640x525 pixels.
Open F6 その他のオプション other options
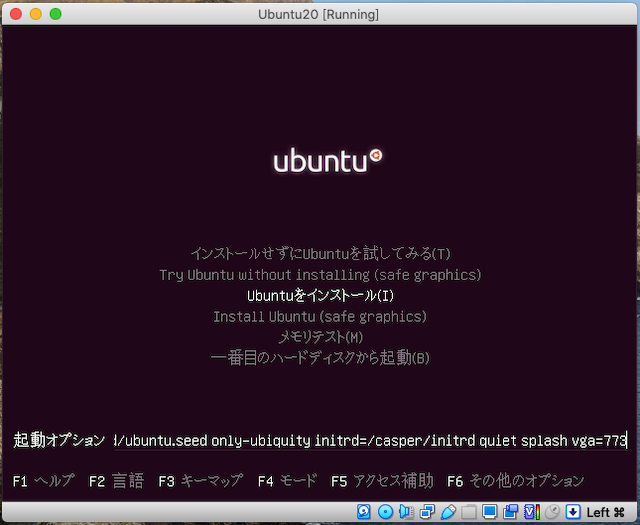pos(516,481)
